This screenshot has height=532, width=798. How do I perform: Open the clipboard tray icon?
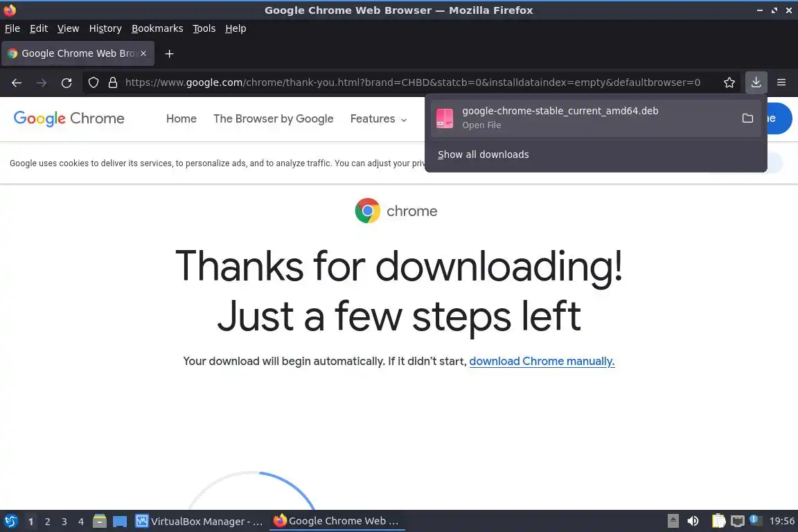[x=718, y=521]
